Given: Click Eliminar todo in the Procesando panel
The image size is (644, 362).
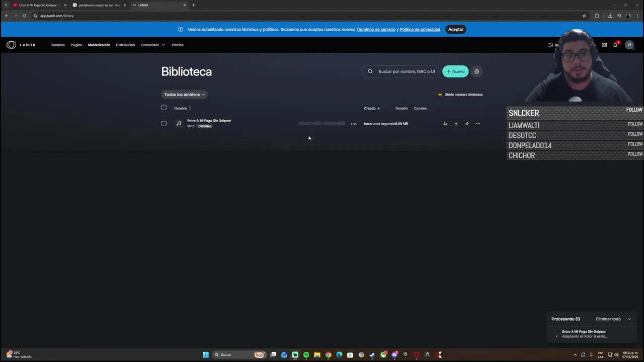Looking at the screenshot, I should pos(608,319).
